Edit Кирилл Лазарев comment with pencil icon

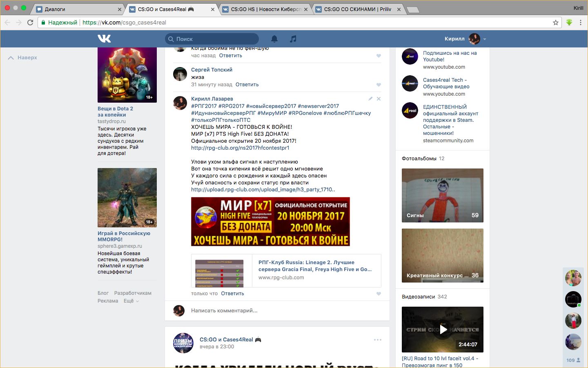[x=370, y=99]
